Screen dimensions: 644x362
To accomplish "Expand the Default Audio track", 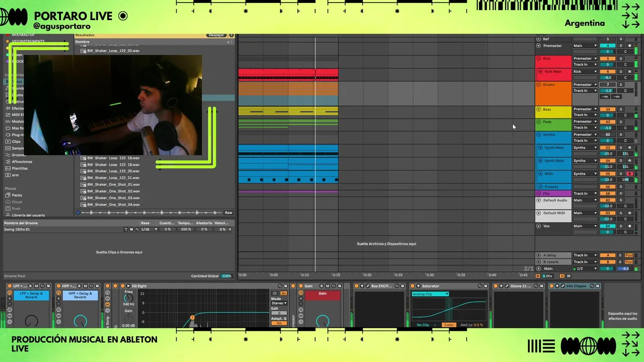I will (x=539, y=200).
